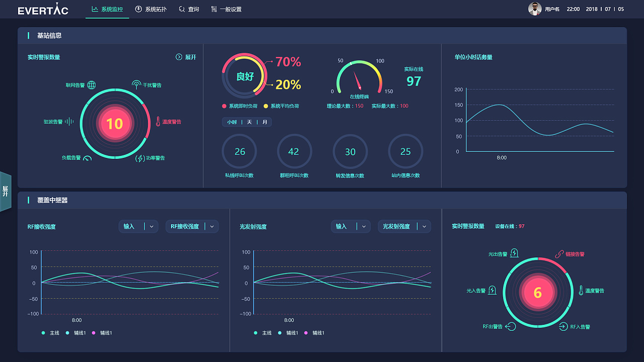The image size is (644, 362).
Task: Click the red center showing 10 alarms
Action: pos(115,123)
